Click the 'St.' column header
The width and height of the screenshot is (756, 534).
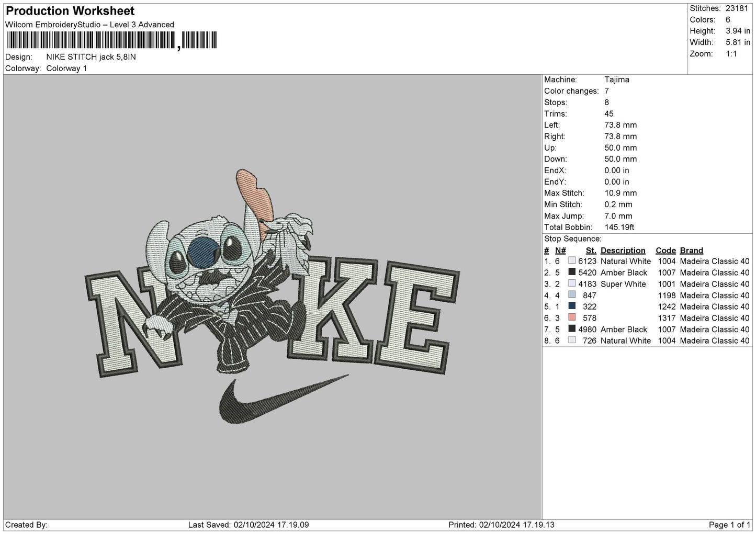(591, 251)
